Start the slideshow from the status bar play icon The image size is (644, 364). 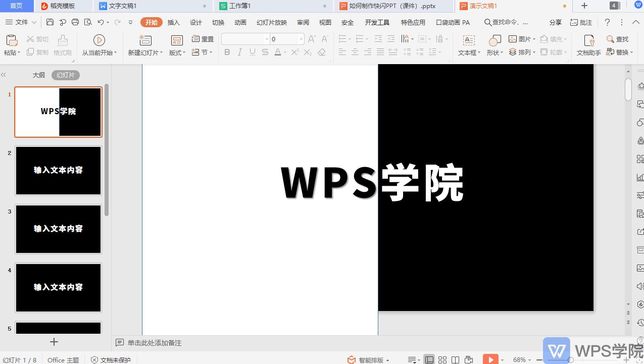(x=490, y=359)
